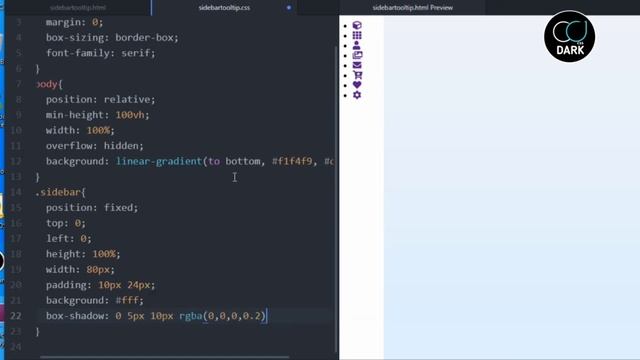
Task: Click the shopping cart icon in the preview
Action: pos(358,75)
